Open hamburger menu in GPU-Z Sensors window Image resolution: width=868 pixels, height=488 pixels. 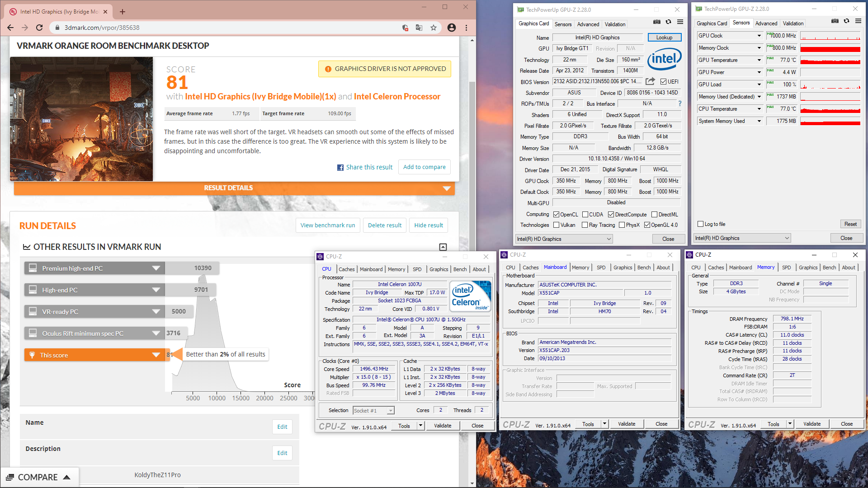[858, 21]
